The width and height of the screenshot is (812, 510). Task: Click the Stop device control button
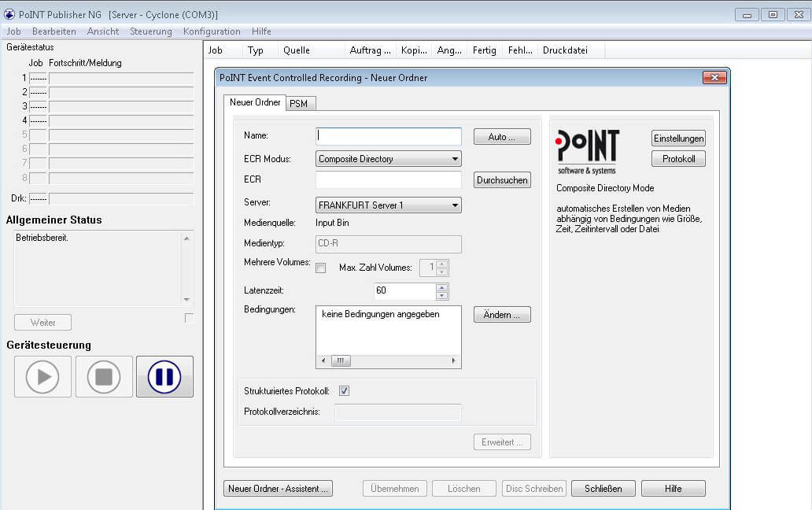pyautogui.click(x=104, y=376)
